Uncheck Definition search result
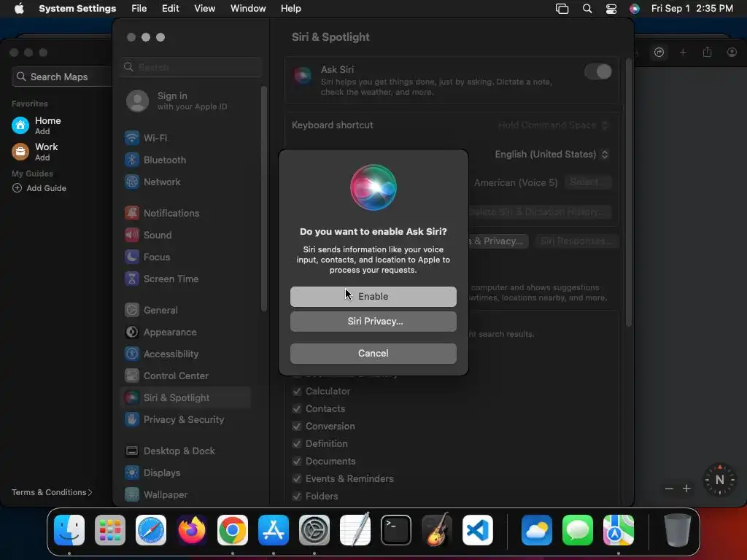 (x=297, y=444)
